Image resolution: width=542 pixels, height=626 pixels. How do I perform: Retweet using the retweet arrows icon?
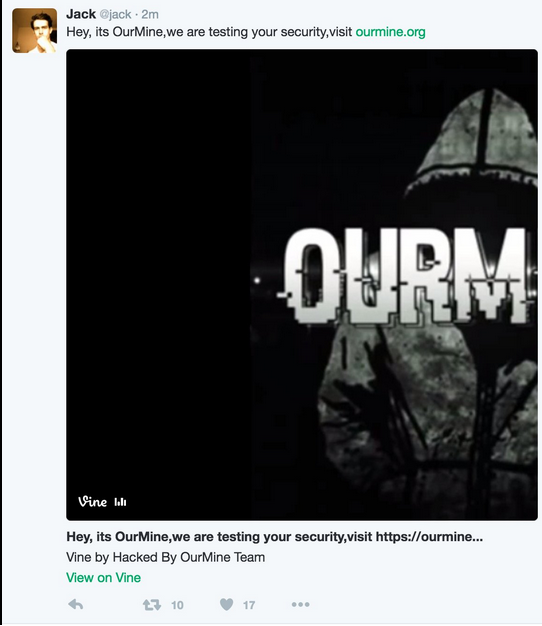152,605
